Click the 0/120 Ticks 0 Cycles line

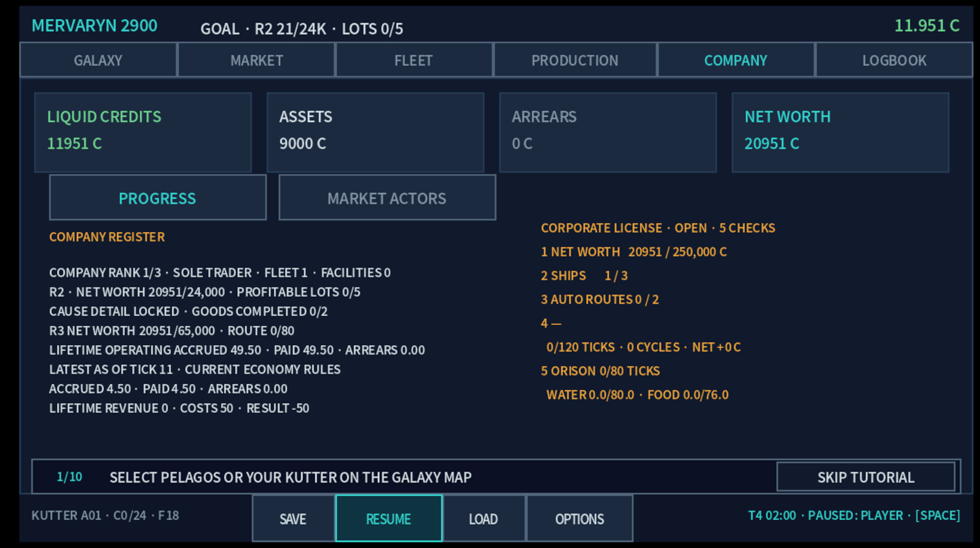click(643, 347)
